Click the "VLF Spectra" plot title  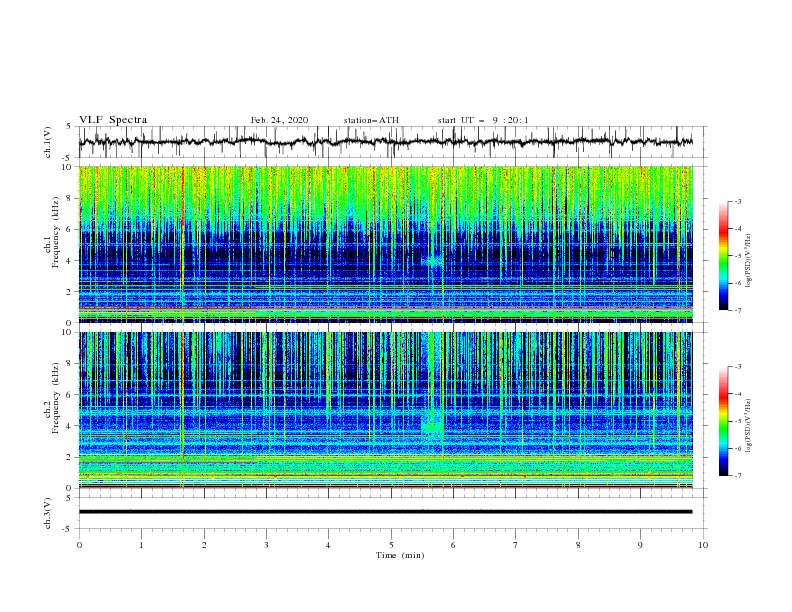[x=113, y=120]
